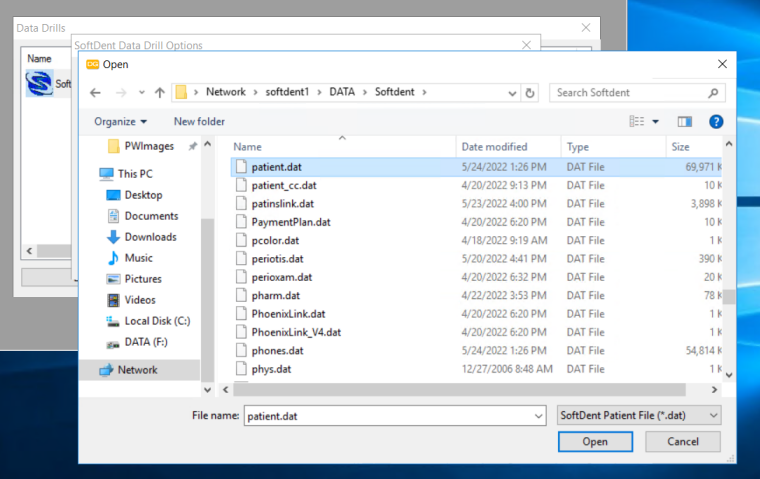Click Network in the address breadcrumb
This screenshot has width=760, height=479.
(x=225, y=92)
